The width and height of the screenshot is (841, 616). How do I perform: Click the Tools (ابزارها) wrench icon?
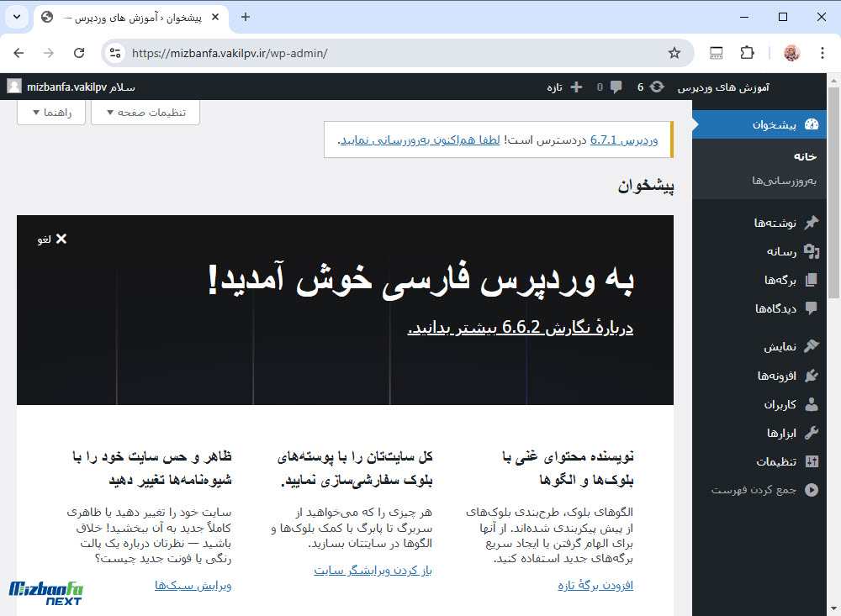812,433
